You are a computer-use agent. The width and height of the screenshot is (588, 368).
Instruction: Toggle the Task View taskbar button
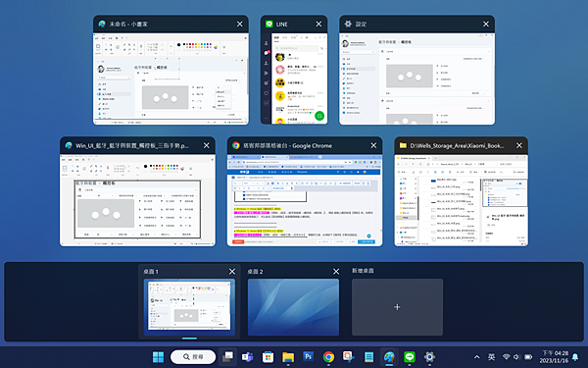(x=227, y=357)
